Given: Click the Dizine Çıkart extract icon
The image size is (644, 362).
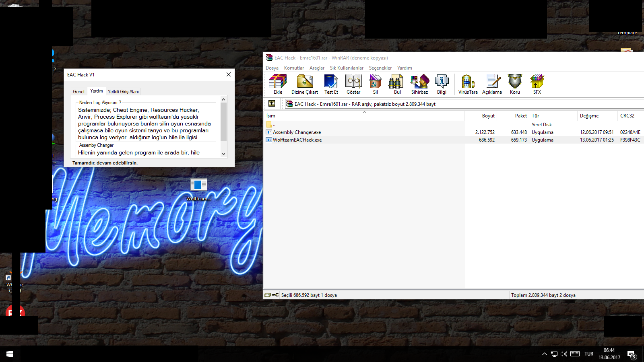Looking at the screenshot, I should pyautogui.click(x=305, y=84).
